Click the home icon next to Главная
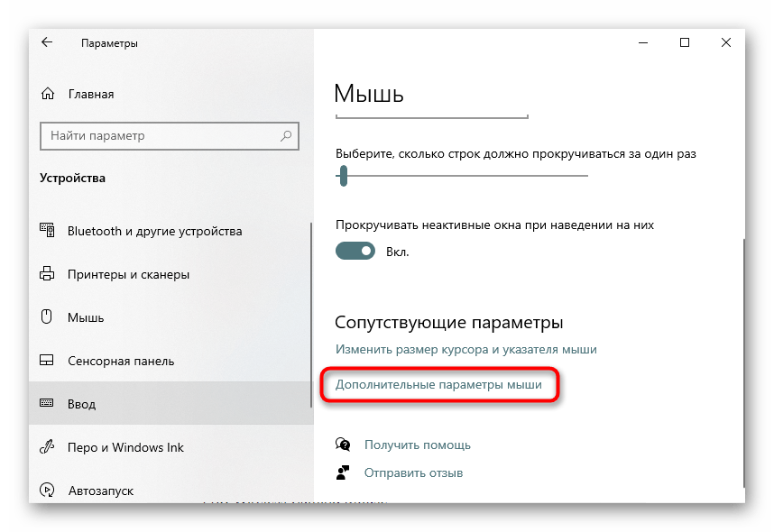This screenshot has width=774, height=532. point(48,93)
